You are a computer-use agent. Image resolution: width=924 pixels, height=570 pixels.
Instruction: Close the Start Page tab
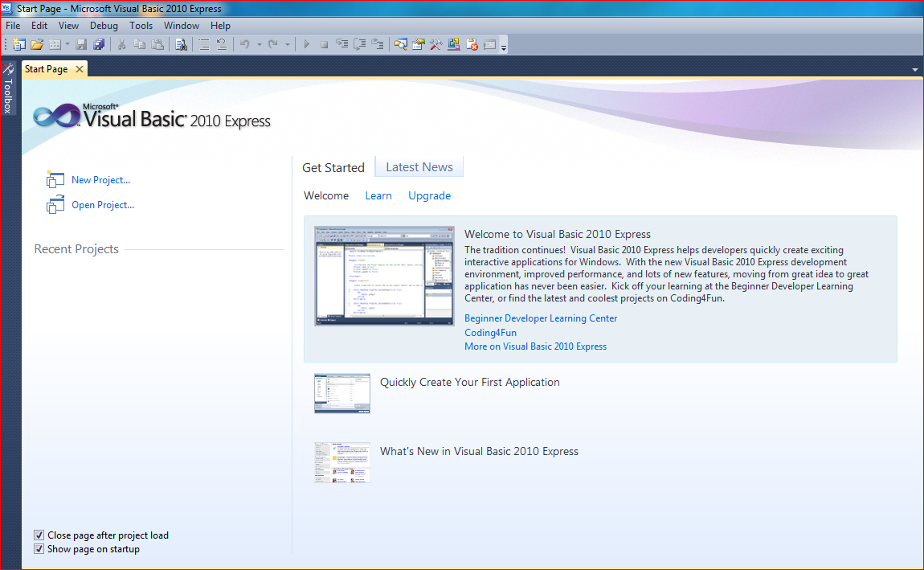80,69
